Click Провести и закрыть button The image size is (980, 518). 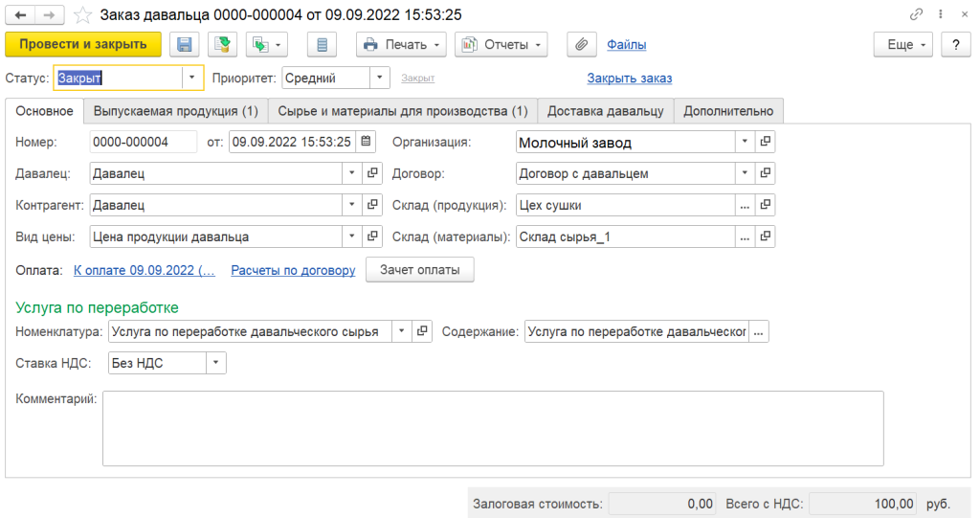(83, 44)
